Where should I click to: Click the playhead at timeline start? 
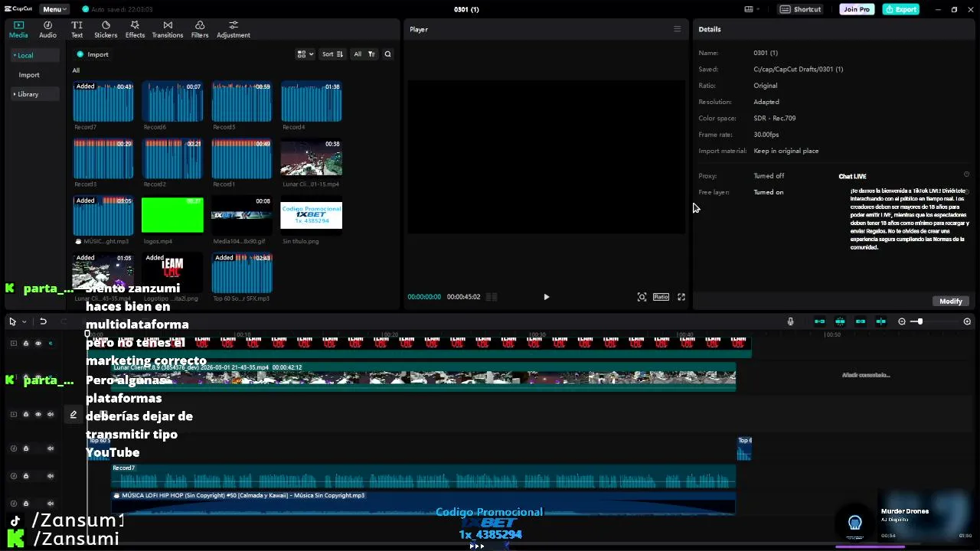click(87, 334)
